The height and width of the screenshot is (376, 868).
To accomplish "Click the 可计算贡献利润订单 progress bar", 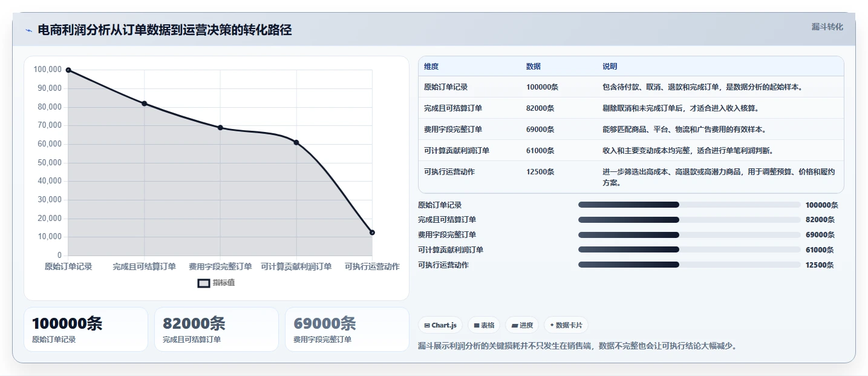I will [x=690, y=249].
